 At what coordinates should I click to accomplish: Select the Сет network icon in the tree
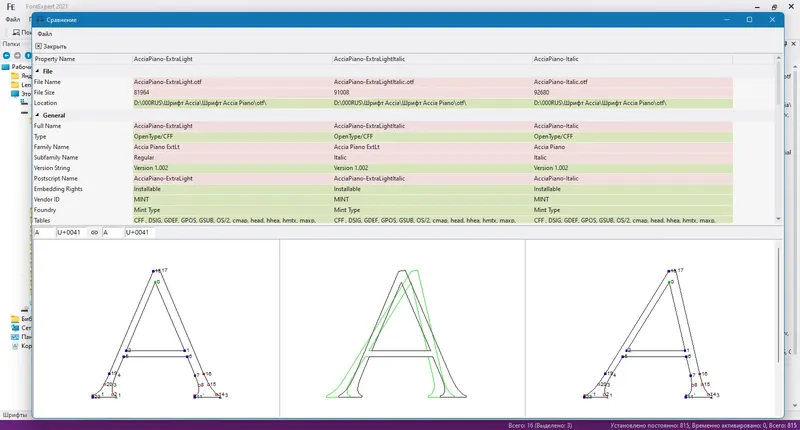[15, 328]
